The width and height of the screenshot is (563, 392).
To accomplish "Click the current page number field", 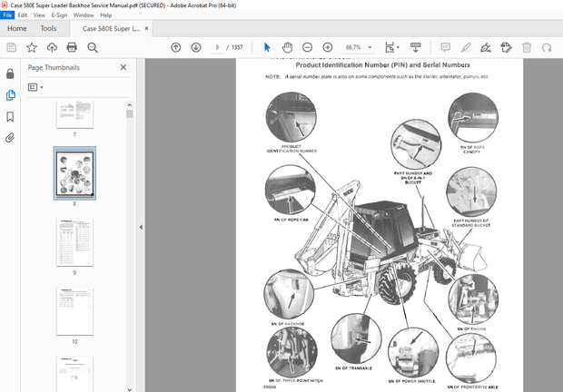I will 217,47.
